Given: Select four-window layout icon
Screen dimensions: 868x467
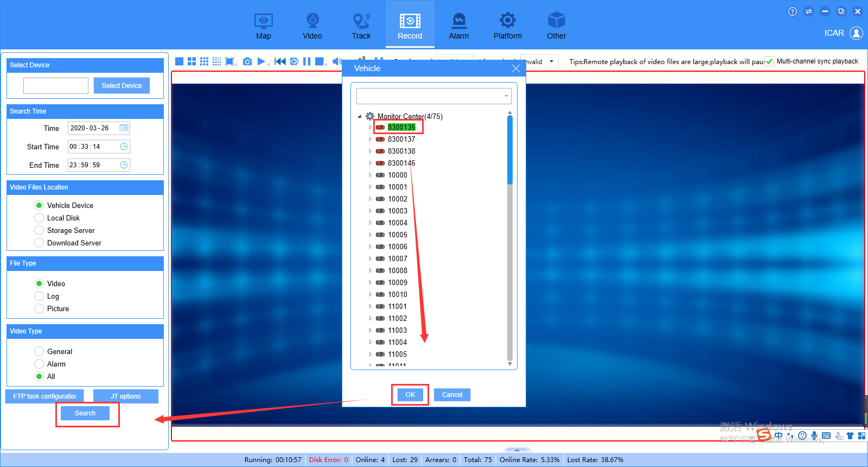Looking at the screenshot, I should 192,61.
